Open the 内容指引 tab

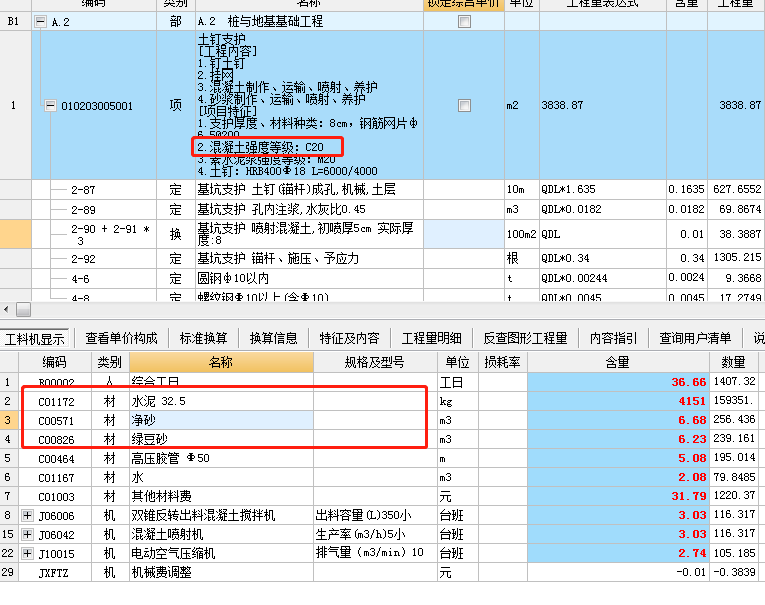click(x=613, y=338)
